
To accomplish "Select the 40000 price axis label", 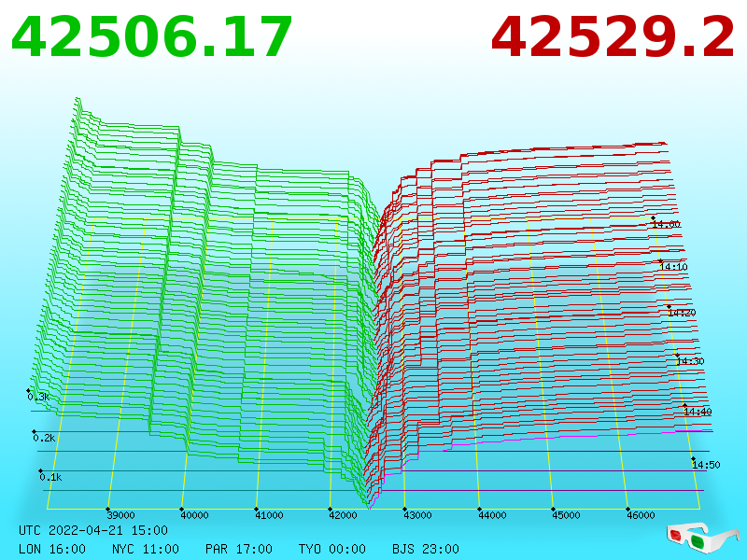I will [x=194, y=515].
